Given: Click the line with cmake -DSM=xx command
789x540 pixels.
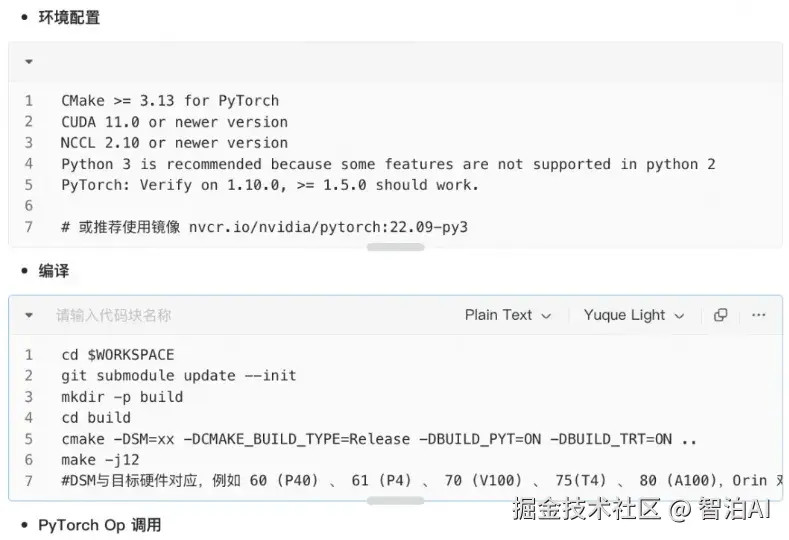Looking at the screenshot, I should (x=379, y=439).
